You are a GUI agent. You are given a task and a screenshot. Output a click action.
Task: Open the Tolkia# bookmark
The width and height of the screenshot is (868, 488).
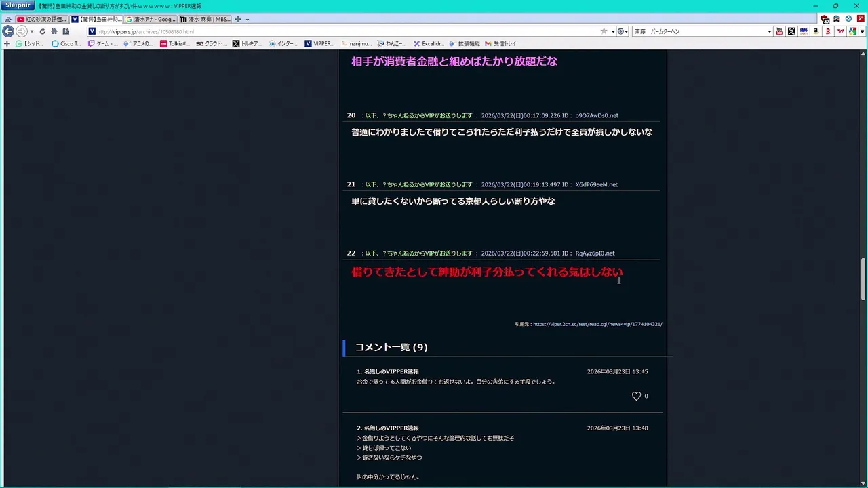coord(175,43)
